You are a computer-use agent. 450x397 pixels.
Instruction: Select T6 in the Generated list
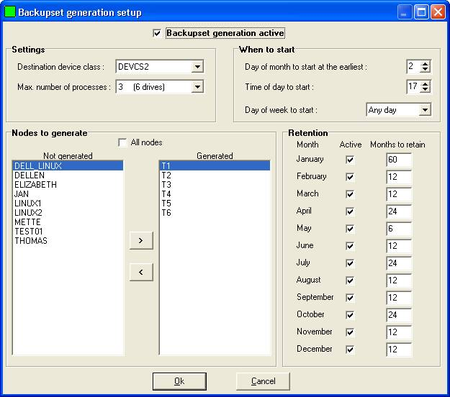pos(215,212)
